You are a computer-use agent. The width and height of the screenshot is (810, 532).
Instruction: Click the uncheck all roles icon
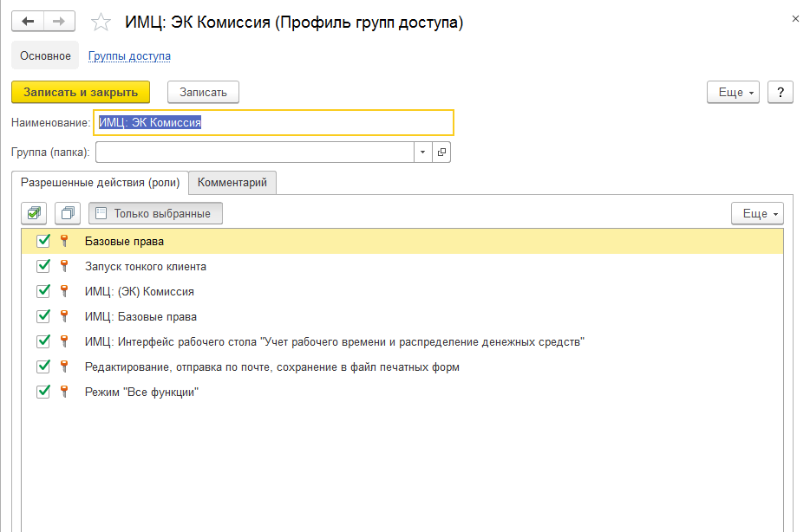[68, 213]
